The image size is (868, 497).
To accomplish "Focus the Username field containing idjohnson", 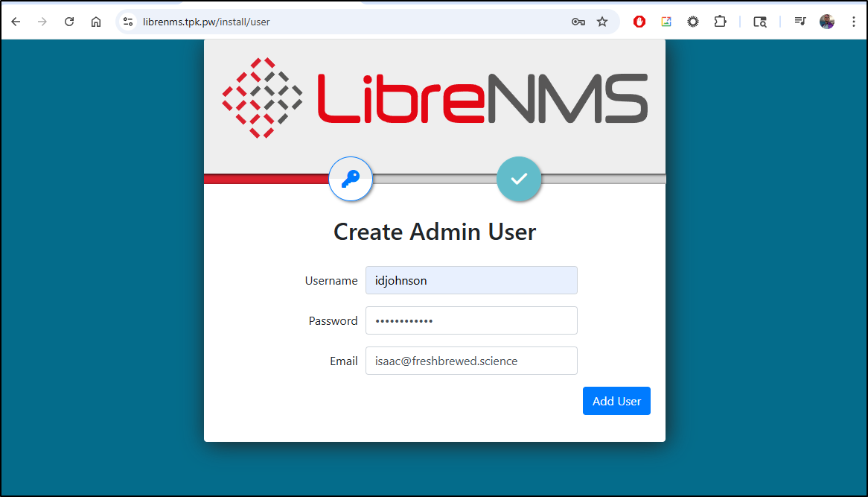I will coord(471,280).
